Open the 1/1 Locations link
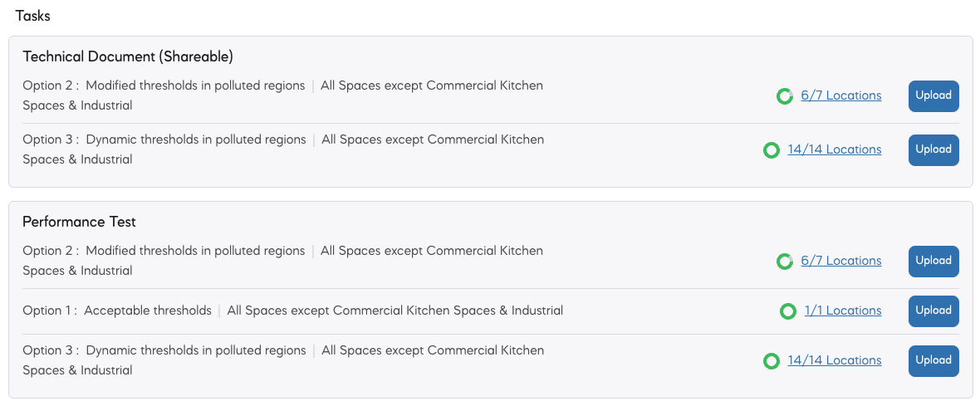Image resolution: width=980 pixels, height=406 pixels. [843, 311]
